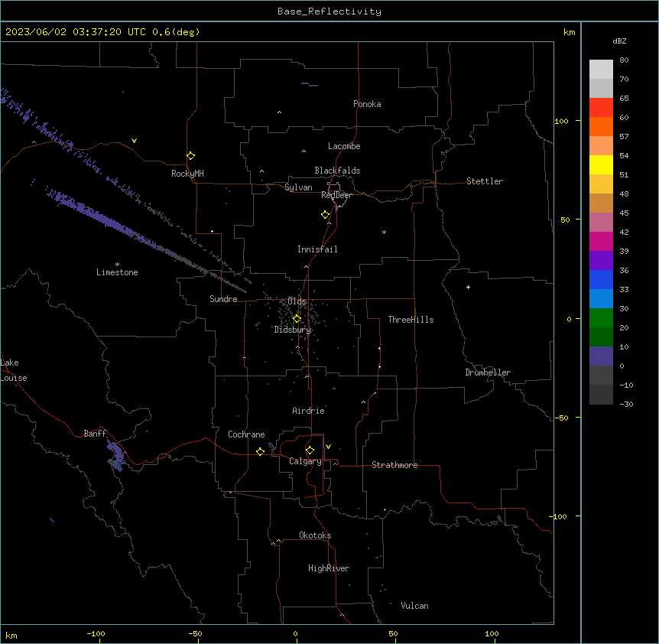This screenshot has height=644, width=659.
Task: Click the yellow marker above Calgary label
Action: tap(310, 450)
